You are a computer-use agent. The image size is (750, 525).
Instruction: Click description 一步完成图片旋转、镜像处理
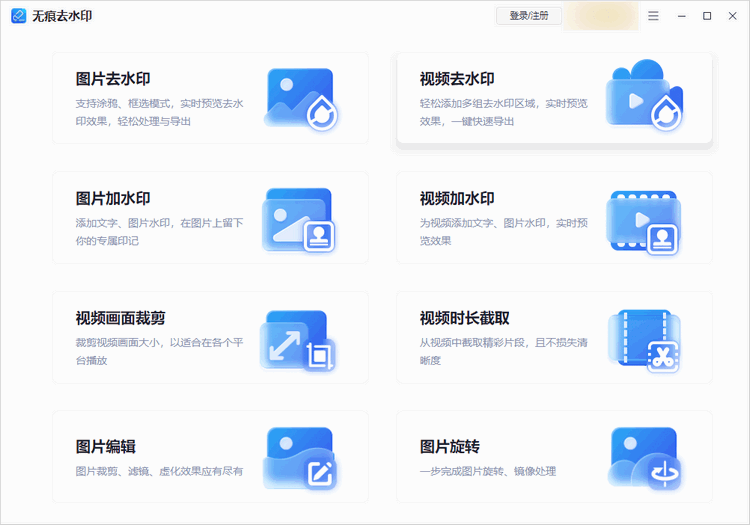(488, 471)
